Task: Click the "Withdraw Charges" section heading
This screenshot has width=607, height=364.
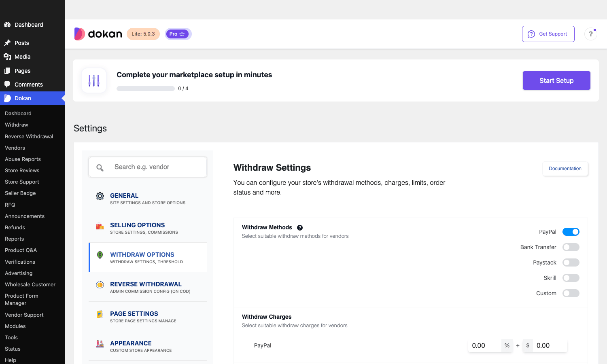Action: pos(267,317)
